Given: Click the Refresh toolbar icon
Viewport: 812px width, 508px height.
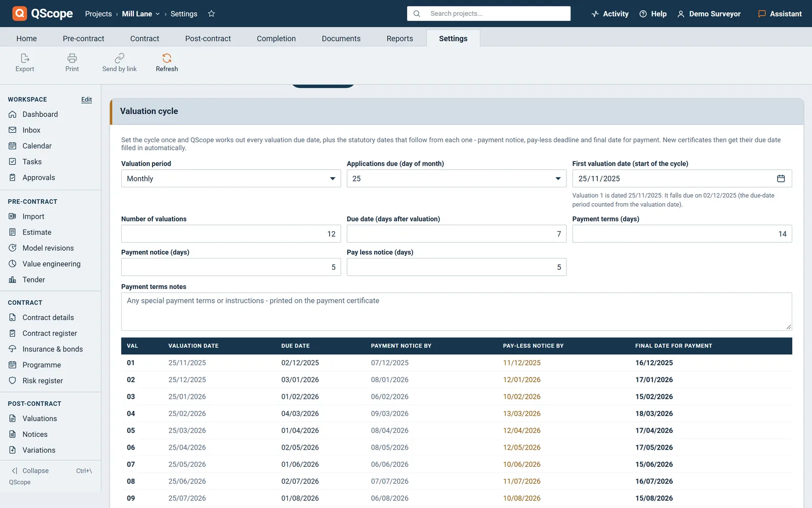Looking at the screenshot, I should tap(166, 58).
